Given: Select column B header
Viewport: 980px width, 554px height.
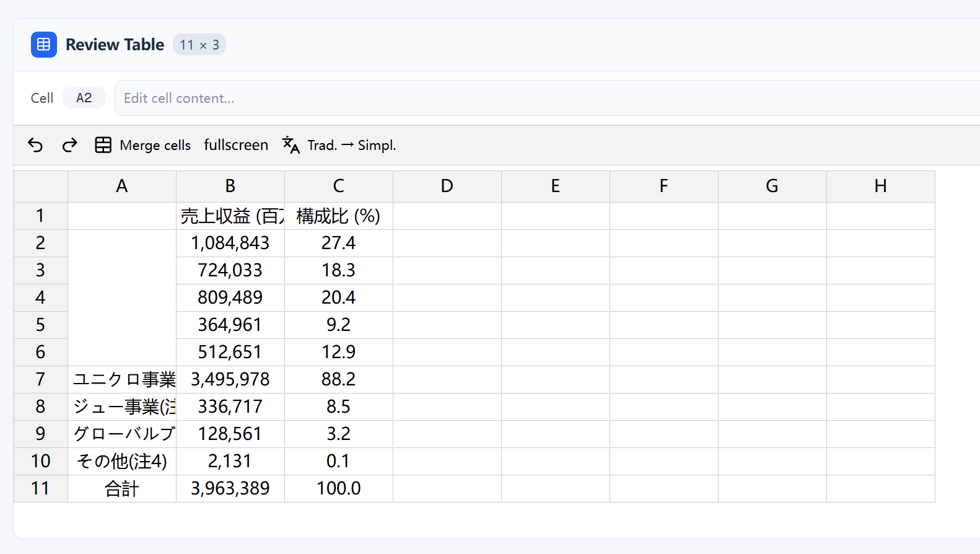Looking at the screenshot, I should click(230, 187).
